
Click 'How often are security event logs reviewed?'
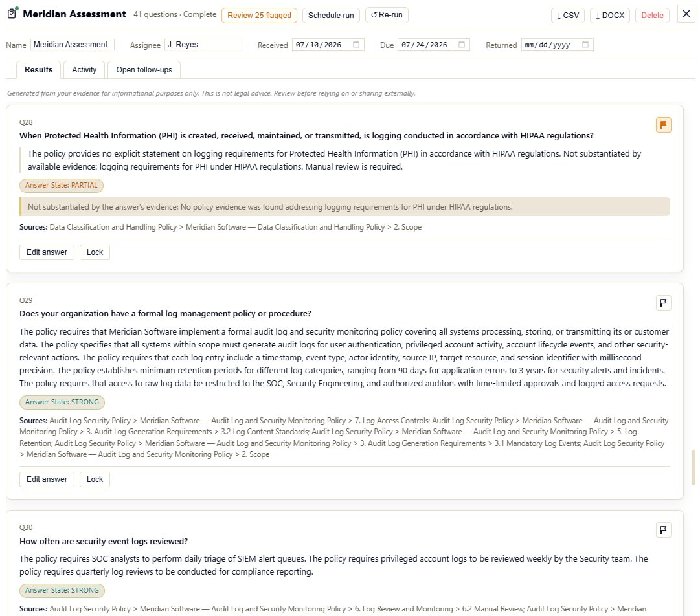(104, 541)
